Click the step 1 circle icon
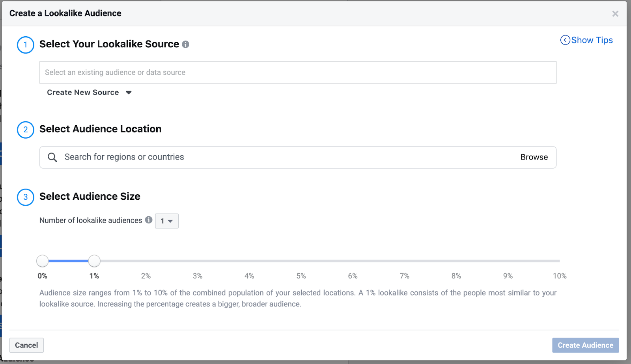The width and height of the screenshot is (631, 364). tap(26, 45)
